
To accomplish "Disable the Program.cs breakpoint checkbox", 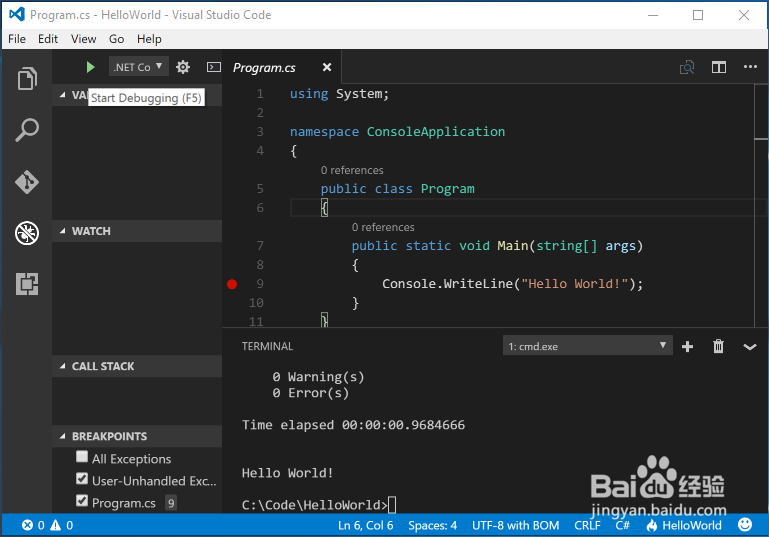I will (x=82, y=501).
